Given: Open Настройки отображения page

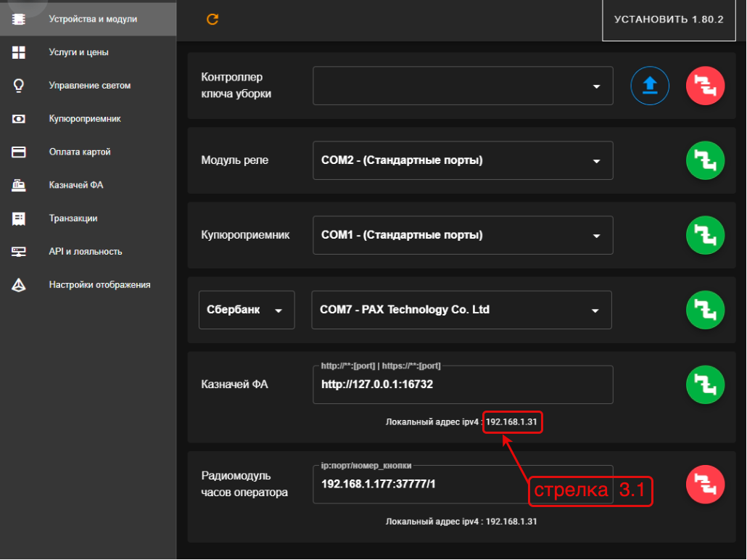Looking at the screenshot, I should 88,285.
